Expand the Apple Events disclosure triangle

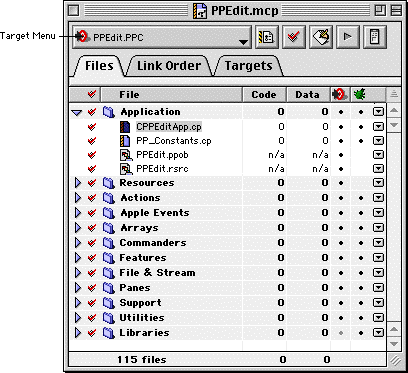click(x=78, y=213)
